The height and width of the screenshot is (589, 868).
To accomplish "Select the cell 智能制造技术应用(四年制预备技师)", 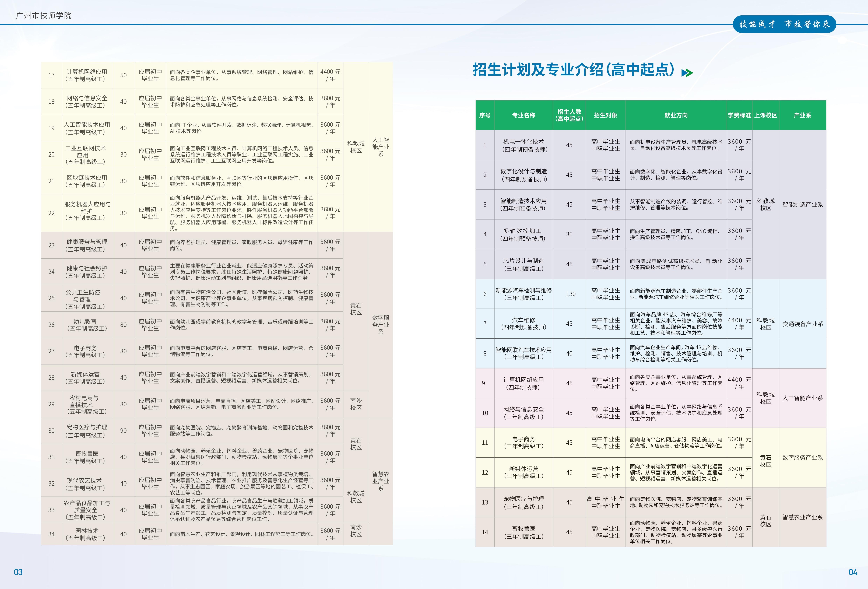I will [523, 205].
